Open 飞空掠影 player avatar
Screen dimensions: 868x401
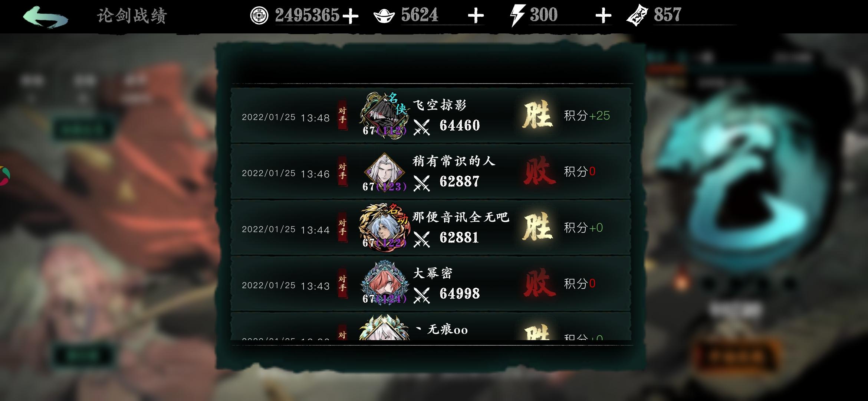tap(384, 115)
